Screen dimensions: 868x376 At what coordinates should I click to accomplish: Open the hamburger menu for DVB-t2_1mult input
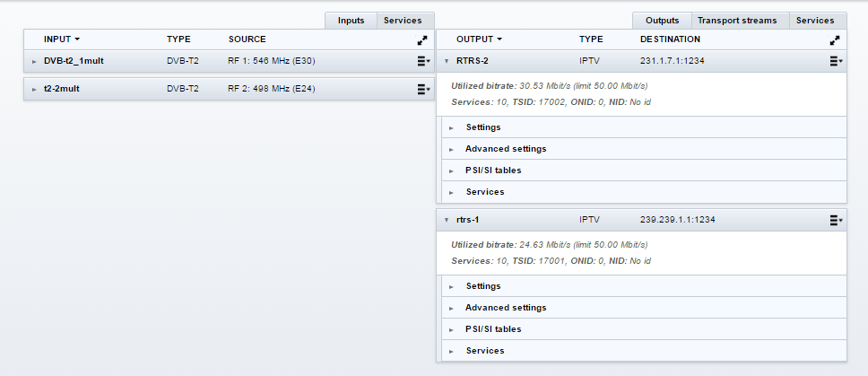coord(423,62)
